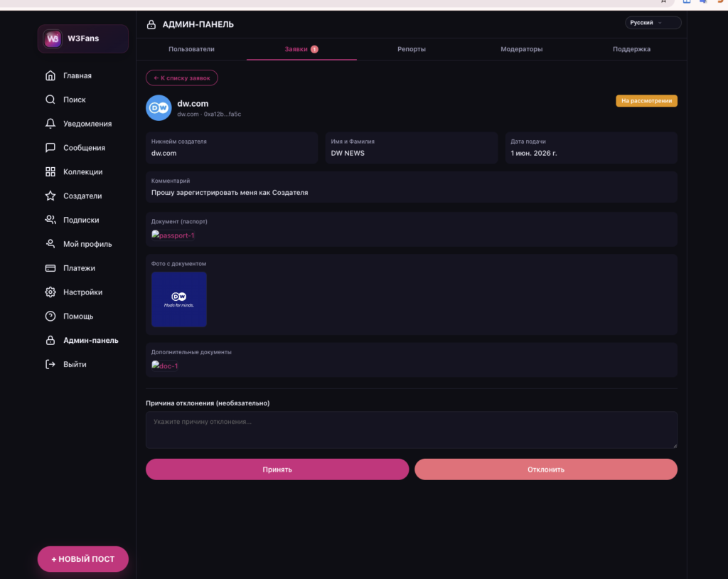Select the Сообщения sidebar label
The height and width of the screenshot is (579, 728).
[84, 148]
